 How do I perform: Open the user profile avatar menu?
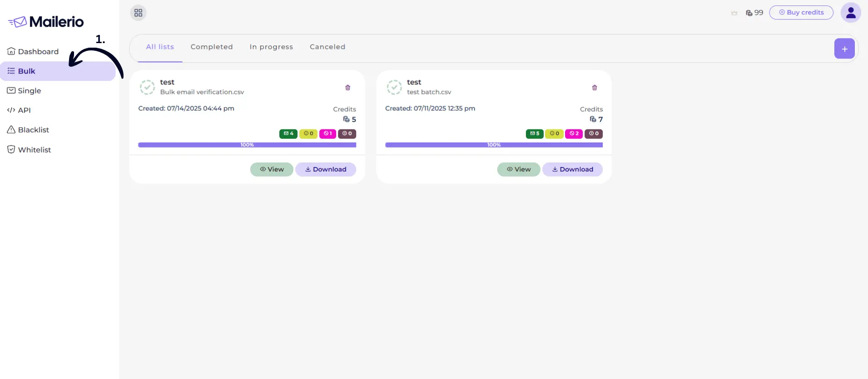pos(850,13)
